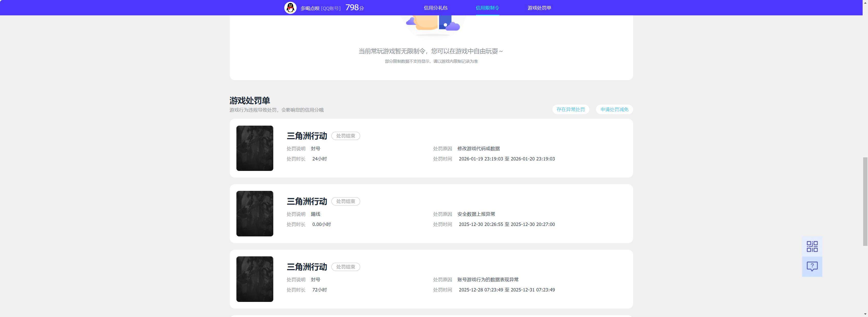Click 三角洲行动 title in 72小时 card
Screen dimensions: 868x317
tap(307, 267)
